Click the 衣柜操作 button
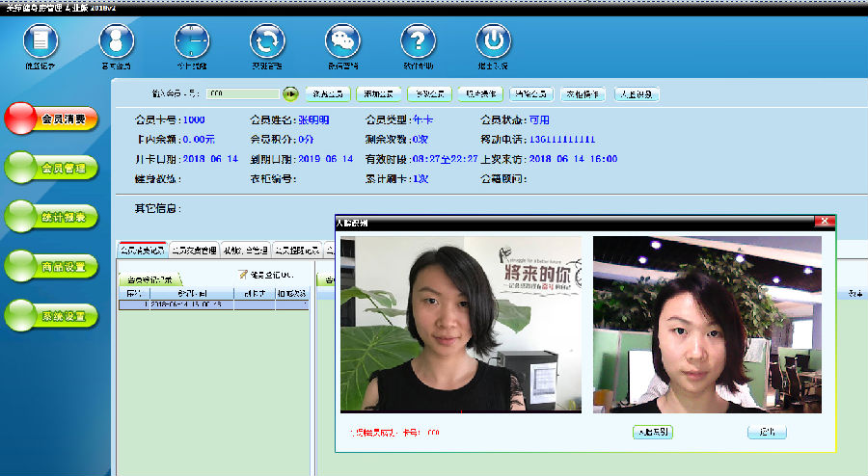This screenshot has width=868, height=476. tap(583, 94)
